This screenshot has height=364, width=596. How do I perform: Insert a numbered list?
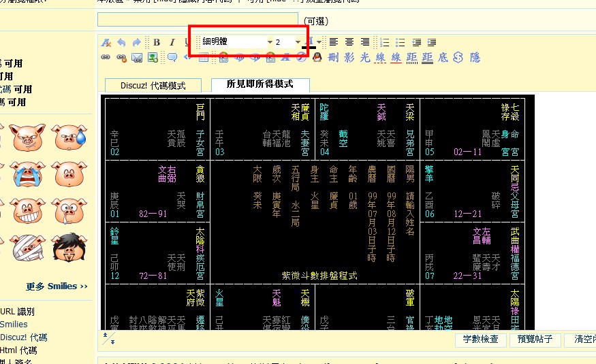pyautogui.click(x=385, y=42)
